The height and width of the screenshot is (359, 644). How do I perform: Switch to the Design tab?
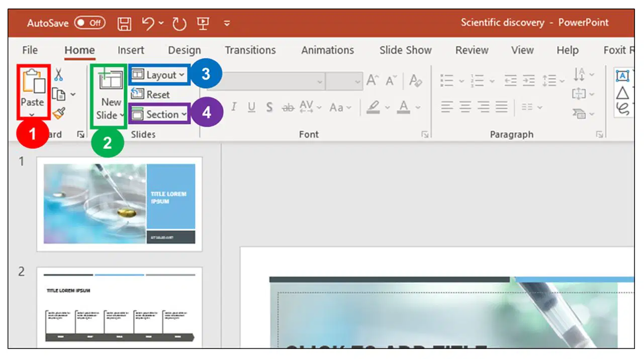(185, 50)
